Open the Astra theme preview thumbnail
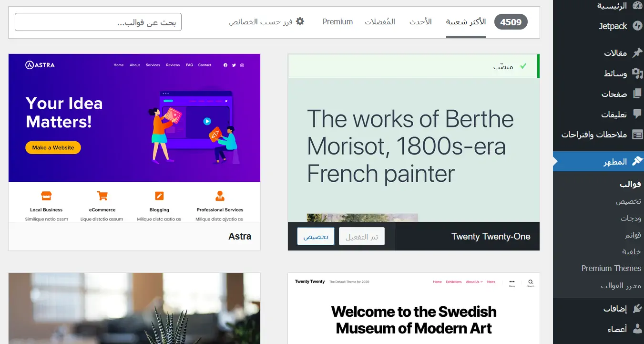The image size is (644, 344). click(x=134, y=138)
